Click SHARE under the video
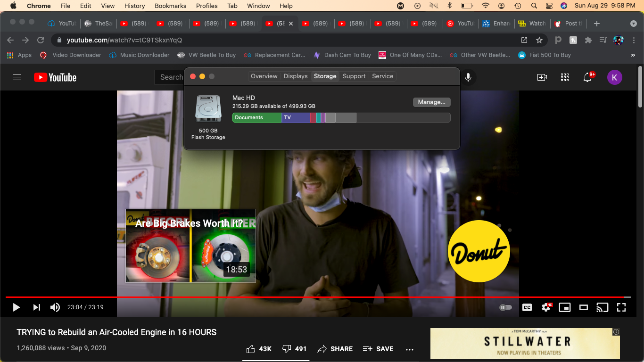 pos(335,349)
